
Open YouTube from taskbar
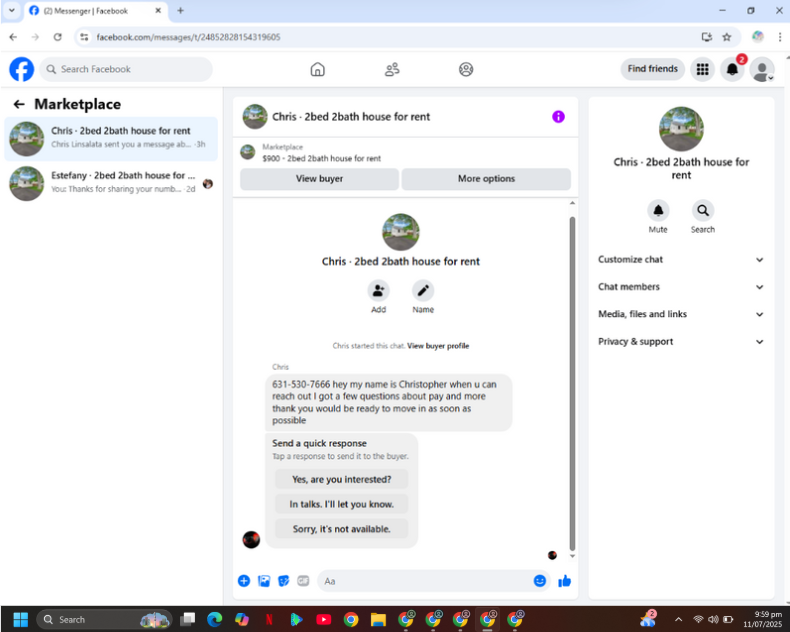(323, 619)
